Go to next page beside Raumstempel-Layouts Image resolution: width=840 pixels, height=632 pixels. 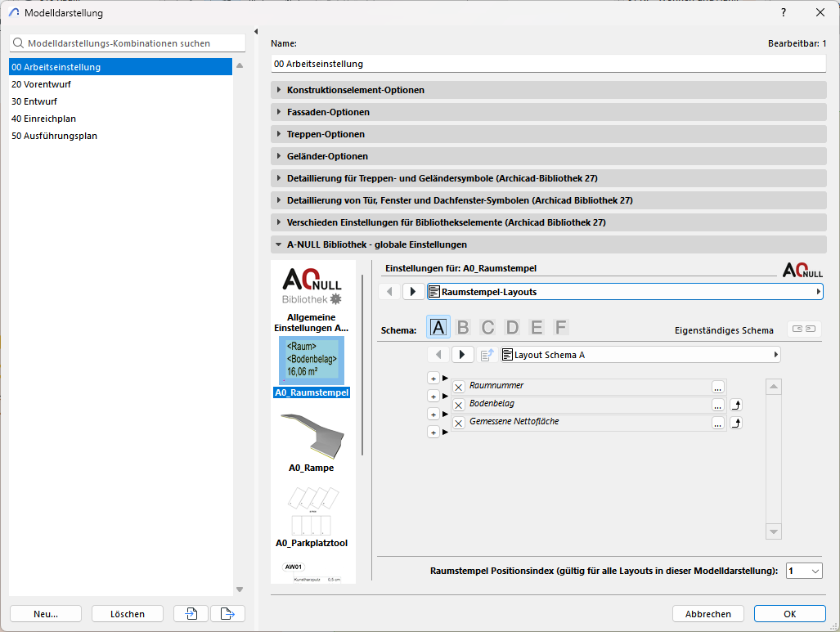(x=413, y=291)
